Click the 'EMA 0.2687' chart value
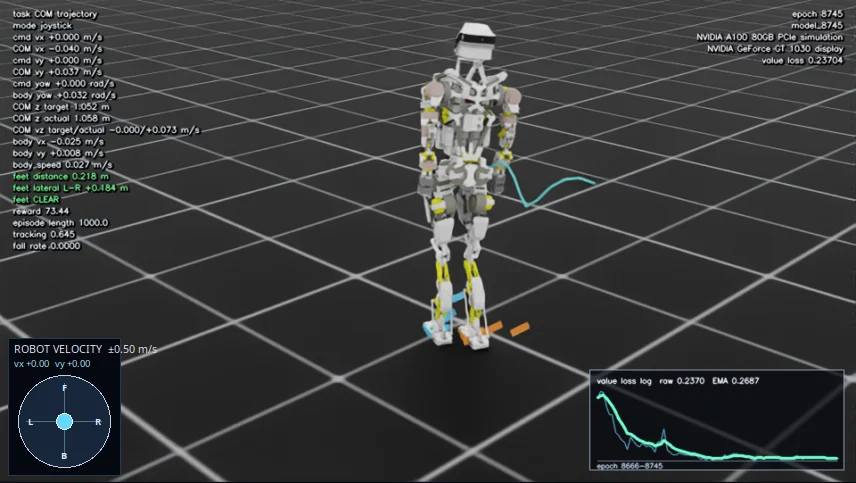The width and height of the screenshot is (856, 483). click(x=735, y=381)
